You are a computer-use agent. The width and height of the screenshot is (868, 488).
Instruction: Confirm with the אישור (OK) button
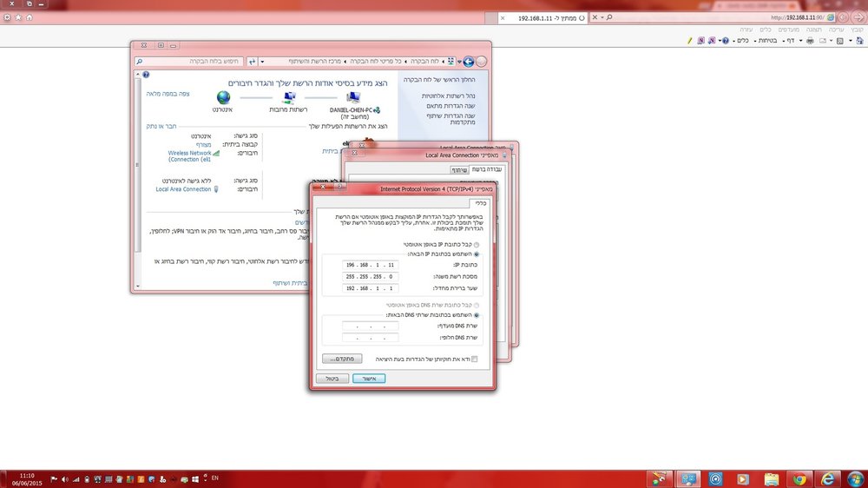coord(369,379)
